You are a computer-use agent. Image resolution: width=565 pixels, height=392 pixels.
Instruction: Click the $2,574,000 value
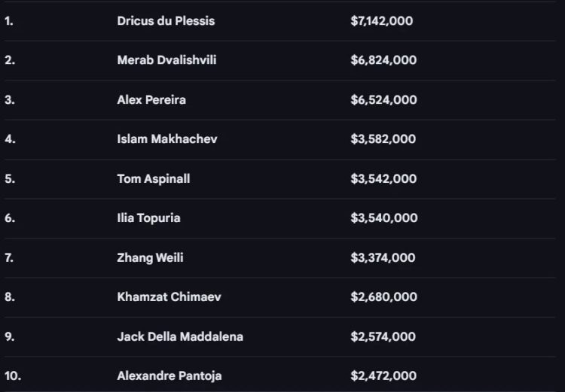point(383,337)
